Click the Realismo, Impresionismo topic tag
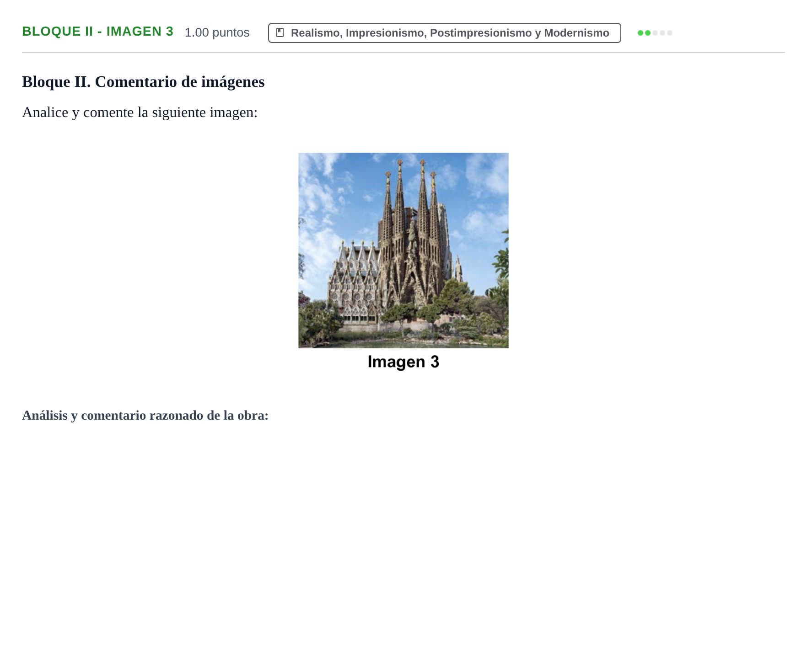This screenshot has width=807, height=672. 444,33
